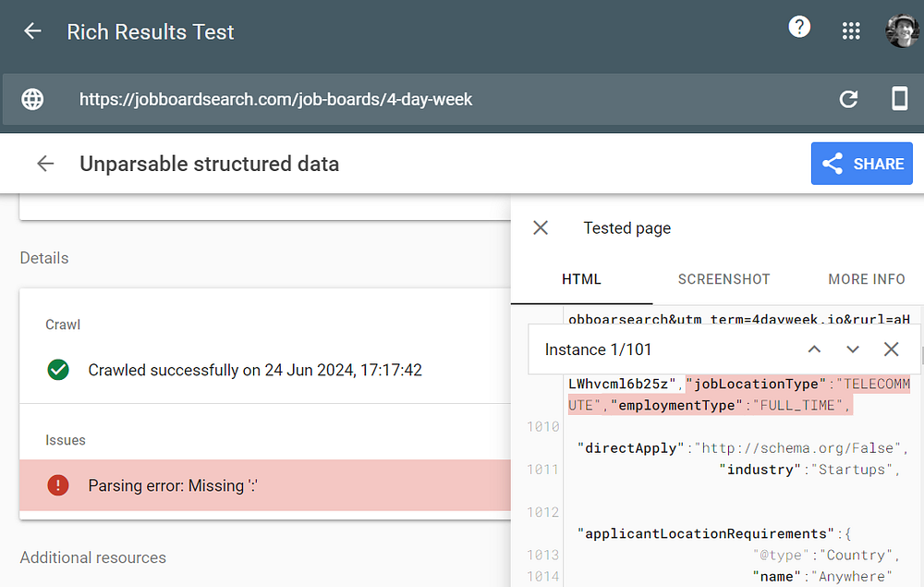Switch to smartphone device view
The image size is (924, 587).
point(899,99)
